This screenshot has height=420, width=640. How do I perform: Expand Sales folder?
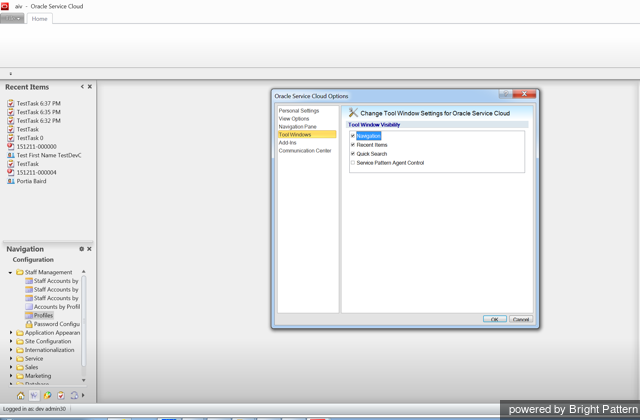[11, 367]
